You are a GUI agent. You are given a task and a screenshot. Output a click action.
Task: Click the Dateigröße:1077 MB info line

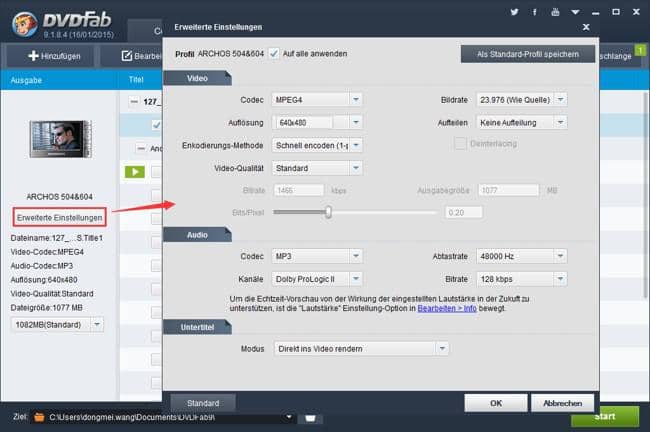point(46,308)
